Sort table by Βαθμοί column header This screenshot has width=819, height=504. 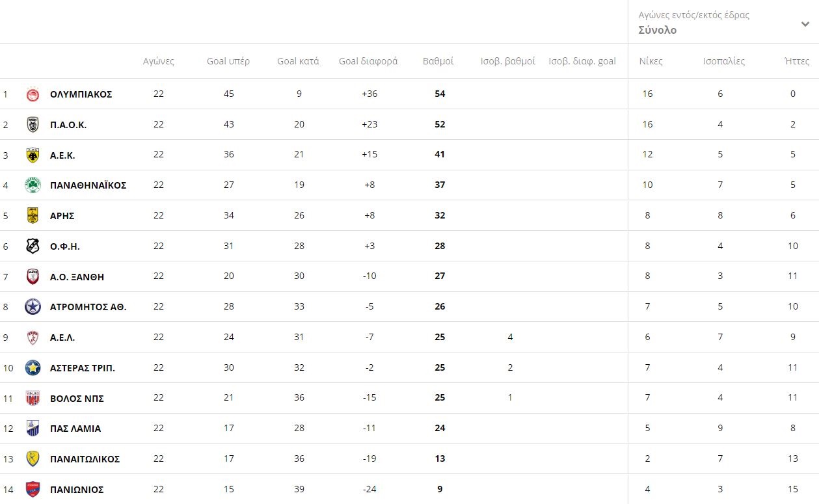[438, 61]
